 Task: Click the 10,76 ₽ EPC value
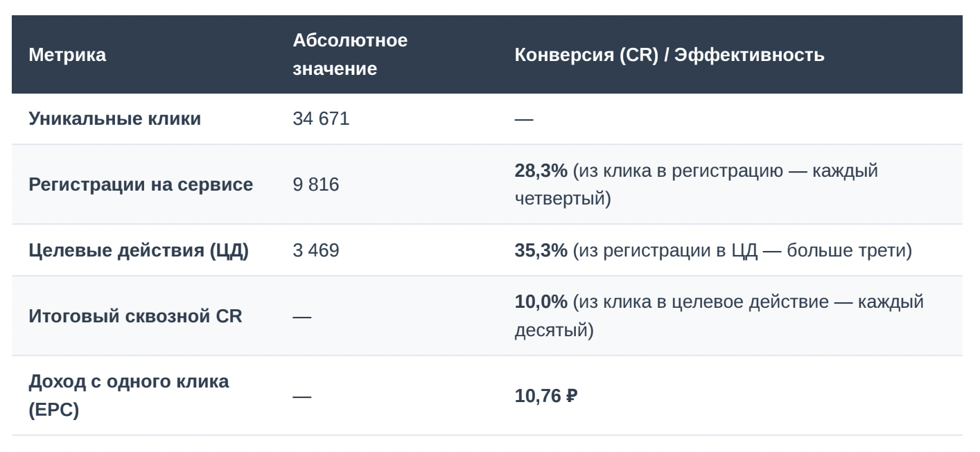point(546,396)
